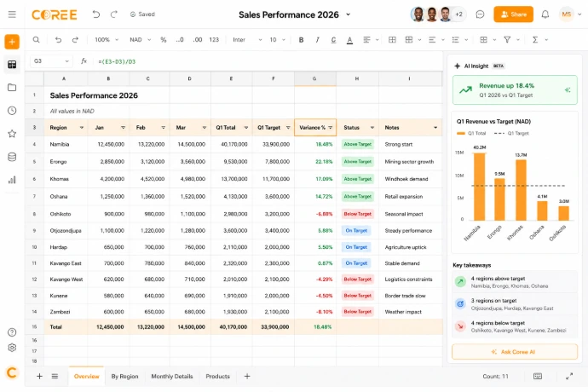Open the hamburger main menu
The height and width of the screenshot is (392, 588).
click(12, 14)
